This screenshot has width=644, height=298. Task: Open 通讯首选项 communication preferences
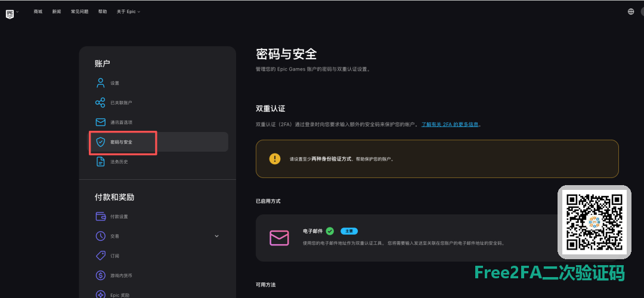click(121, 122)
